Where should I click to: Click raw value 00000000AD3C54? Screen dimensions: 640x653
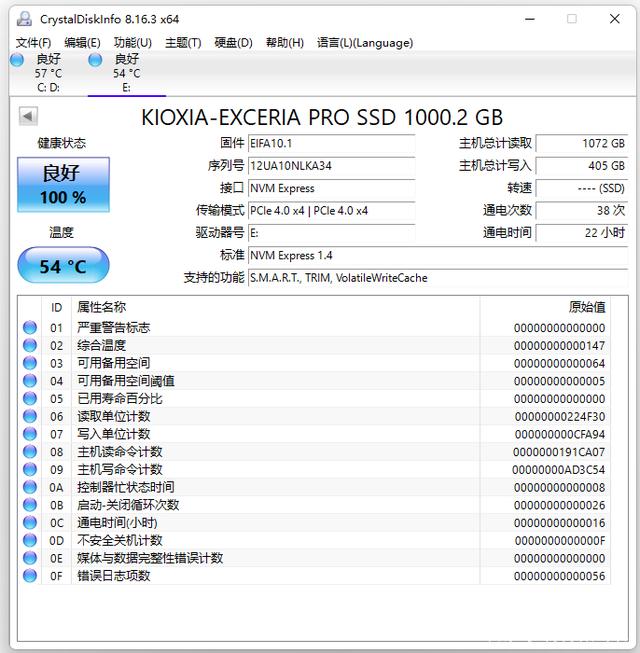pyautogui.click(x=558, y=470)
